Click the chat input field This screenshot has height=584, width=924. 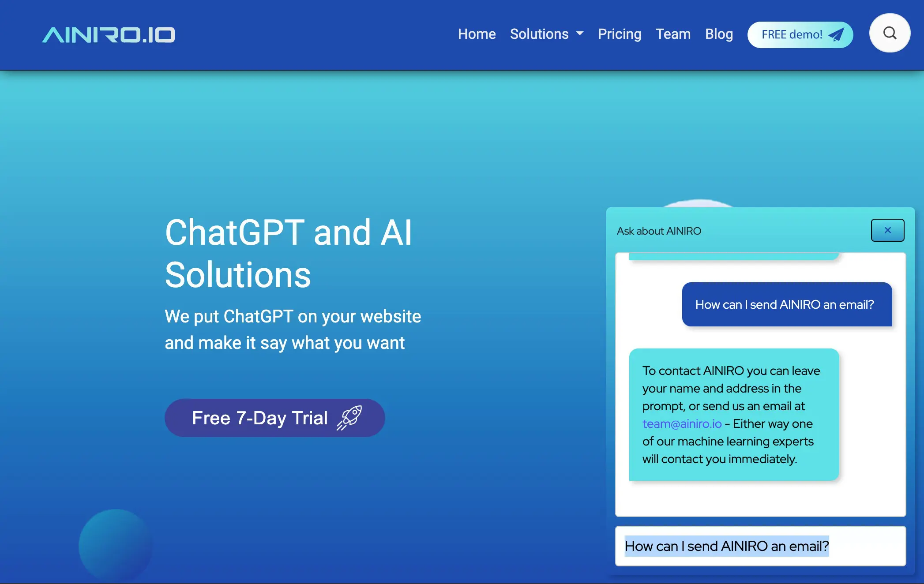(x=760, y=546)
